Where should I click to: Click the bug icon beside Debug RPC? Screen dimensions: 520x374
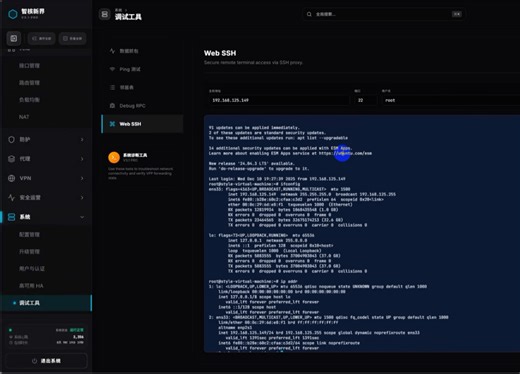pos(112,105)
